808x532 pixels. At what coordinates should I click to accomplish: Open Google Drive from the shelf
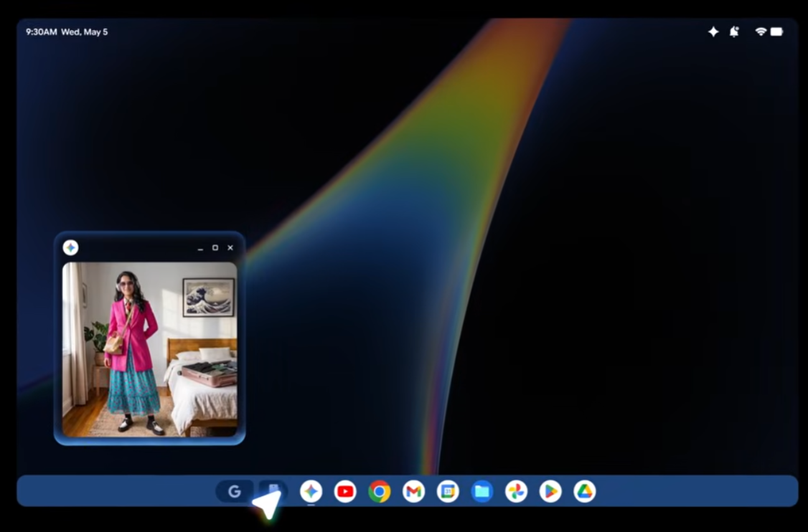tap(584, 491)
